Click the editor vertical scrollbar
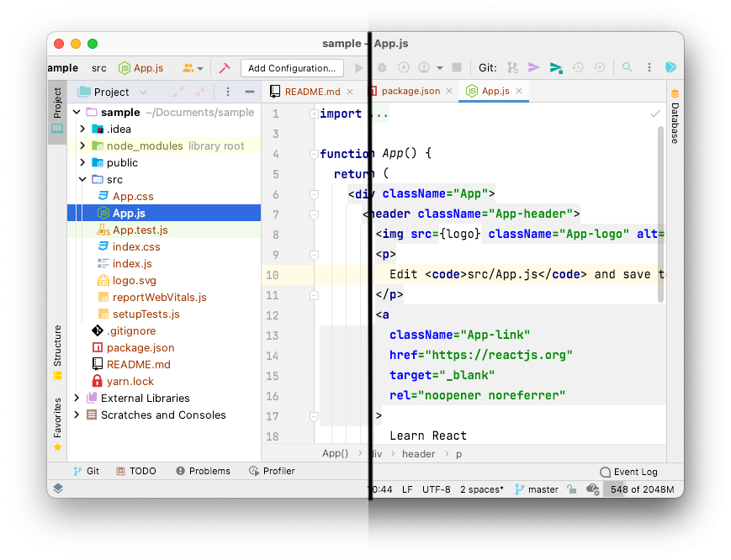 pyautogui.click(x=660, y=214)
